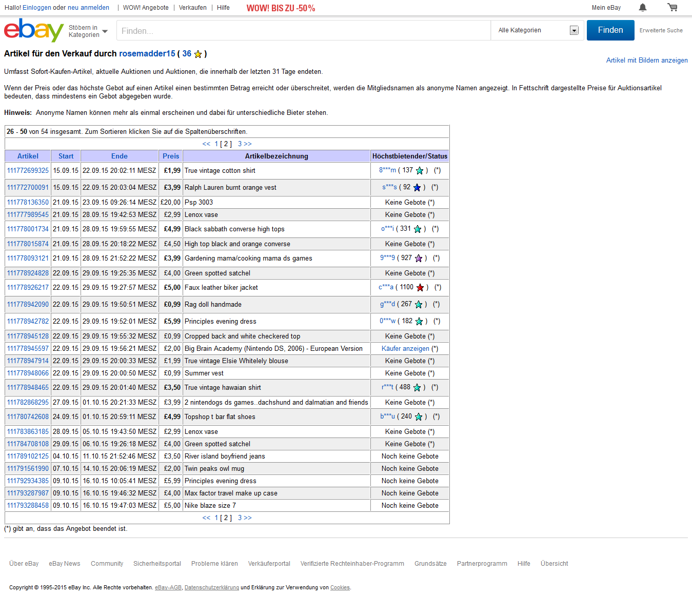692x616 pixels.
Task: Go to page 3 in bottom pagination
Action: click(x=240, y=518)
